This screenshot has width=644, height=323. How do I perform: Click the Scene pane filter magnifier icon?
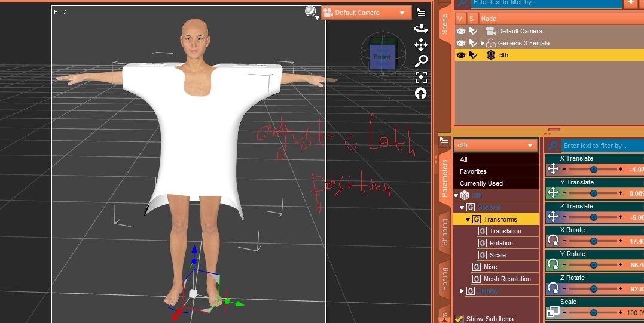[x=462, y=3]
